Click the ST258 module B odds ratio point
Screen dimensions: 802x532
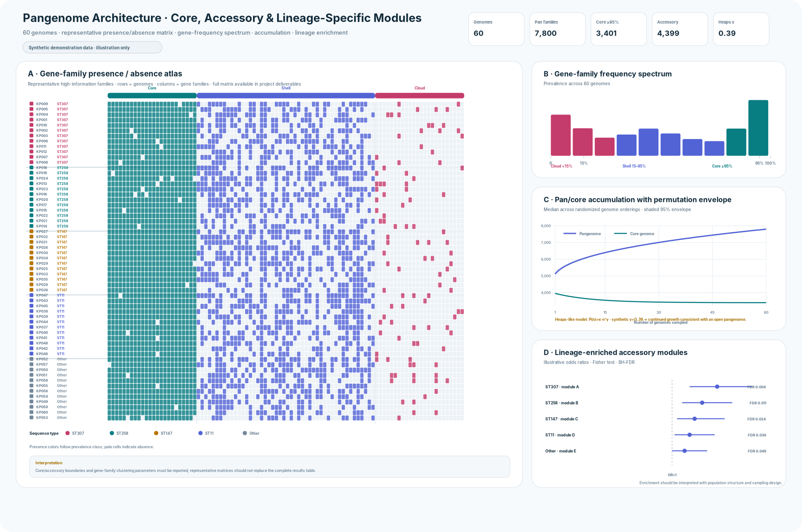tap(702, 403)
